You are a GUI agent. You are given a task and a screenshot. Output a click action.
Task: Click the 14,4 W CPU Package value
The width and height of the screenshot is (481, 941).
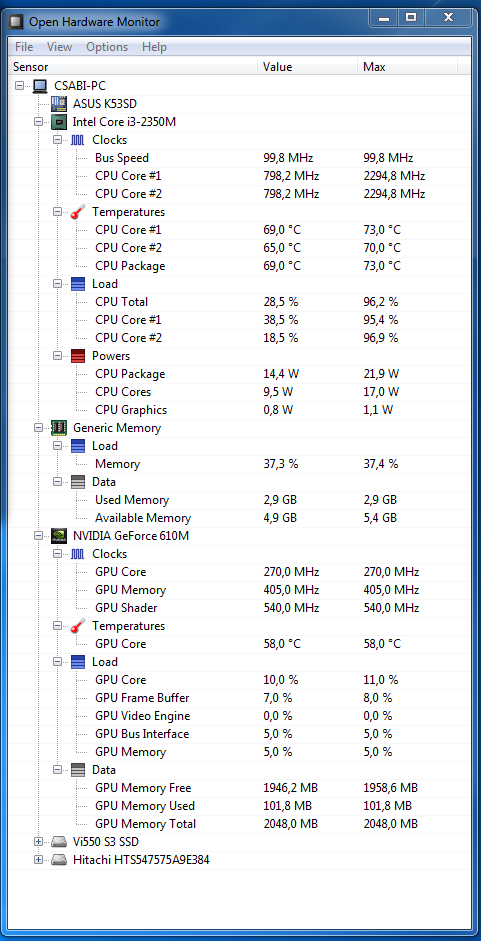pos(280,374)
